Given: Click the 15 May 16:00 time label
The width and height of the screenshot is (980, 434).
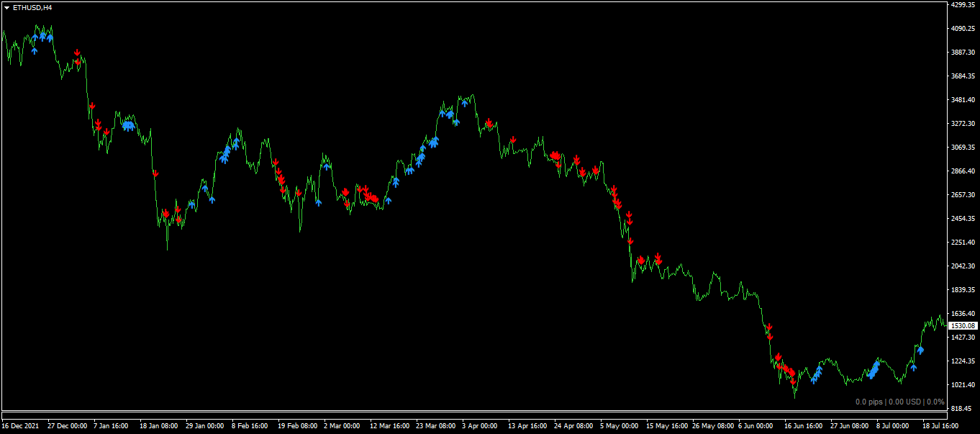Looking at the screenshot, I should [666, 426].
